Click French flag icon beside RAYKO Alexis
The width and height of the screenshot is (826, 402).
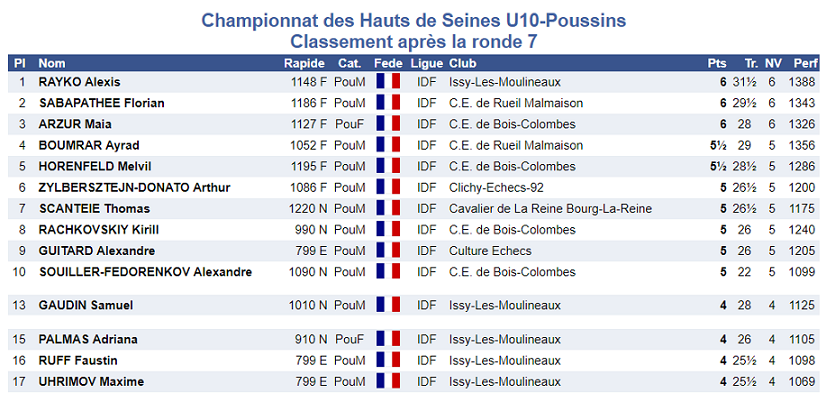(x=388, y=82)
